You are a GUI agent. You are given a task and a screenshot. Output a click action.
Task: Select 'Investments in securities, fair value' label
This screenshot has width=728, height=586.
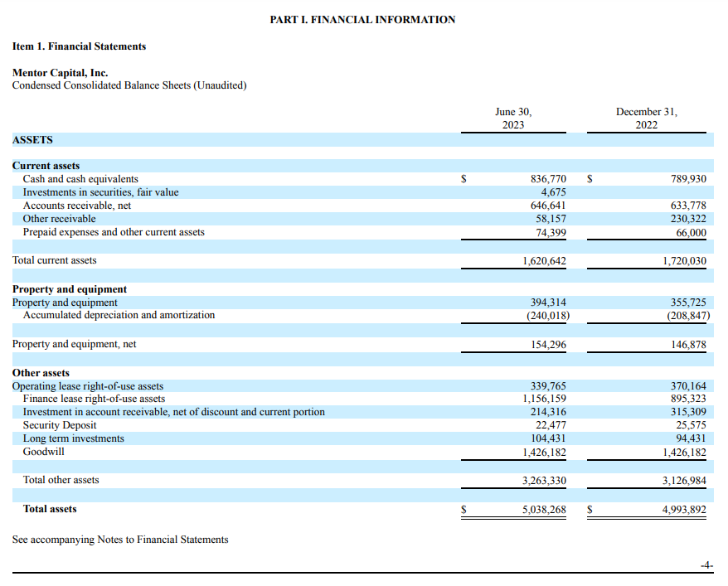[x=101, y=192]
